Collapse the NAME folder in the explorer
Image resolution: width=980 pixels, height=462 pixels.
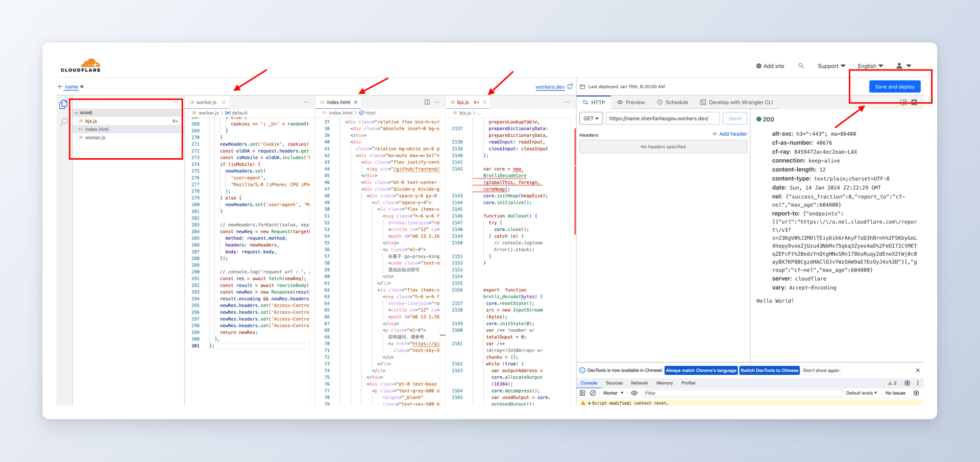pyautogui.click(x=77, y=113)
